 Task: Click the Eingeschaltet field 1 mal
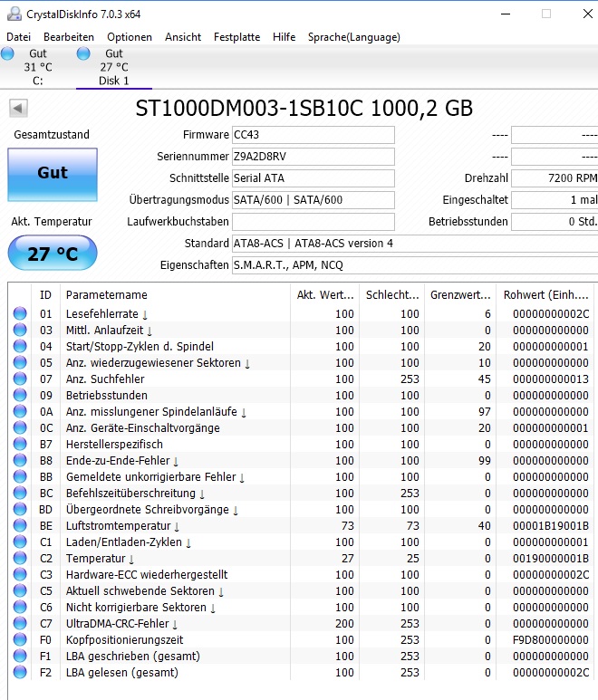pos(555,200)
